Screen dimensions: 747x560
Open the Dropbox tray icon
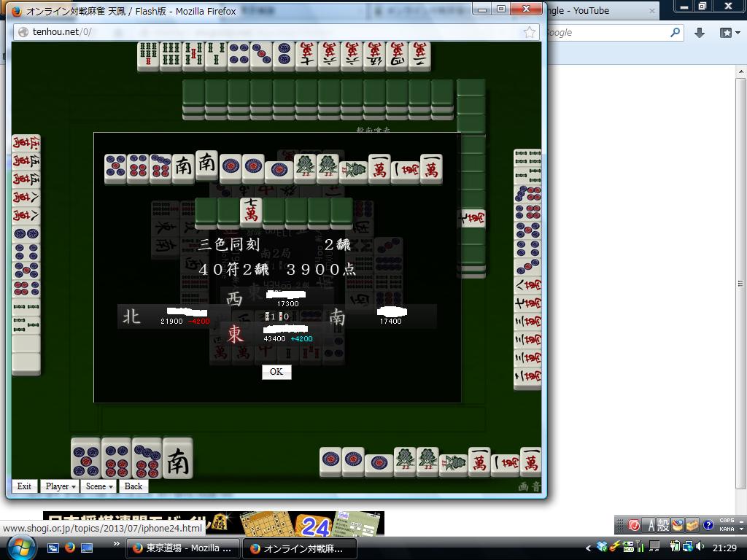click(x=602, y=547)
